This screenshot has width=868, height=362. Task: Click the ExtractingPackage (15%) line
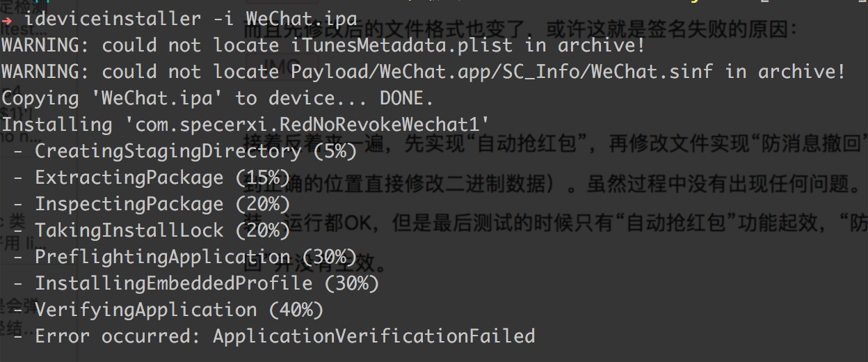click(150, 178)
